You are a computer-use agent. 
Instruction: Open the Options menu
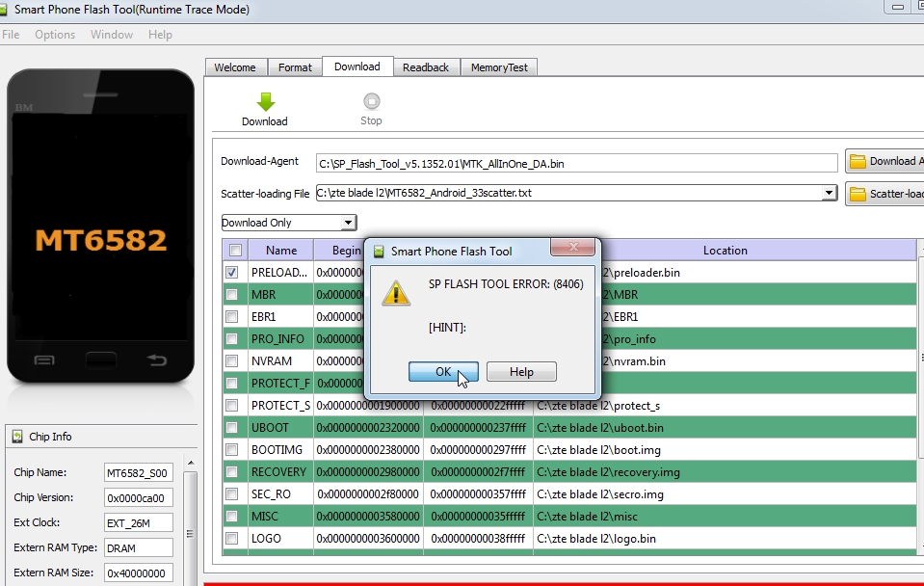pyautogui.click(x=55, y=35)
